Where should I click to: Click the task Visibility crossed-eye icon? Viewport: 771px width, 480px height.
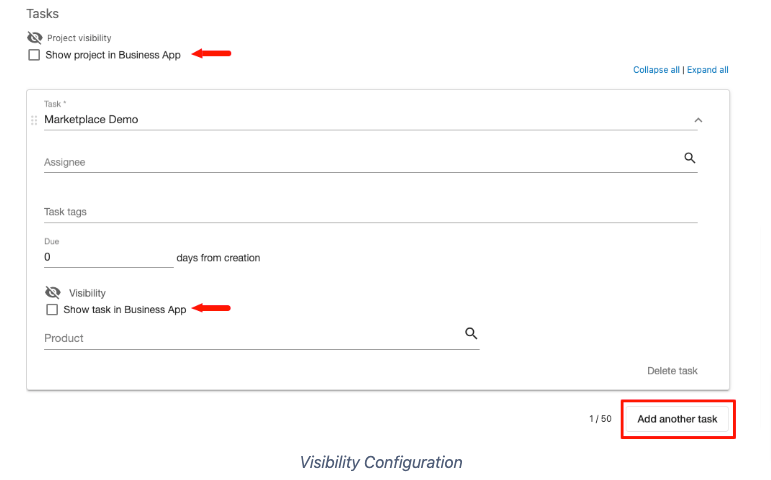pos(53,293)
